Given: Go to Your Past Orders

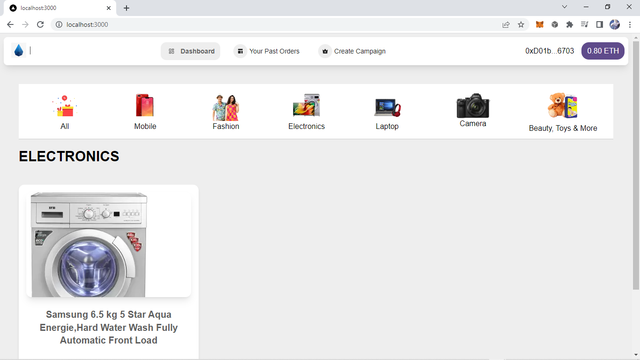Looking at the screenshot, I should 267,51.
